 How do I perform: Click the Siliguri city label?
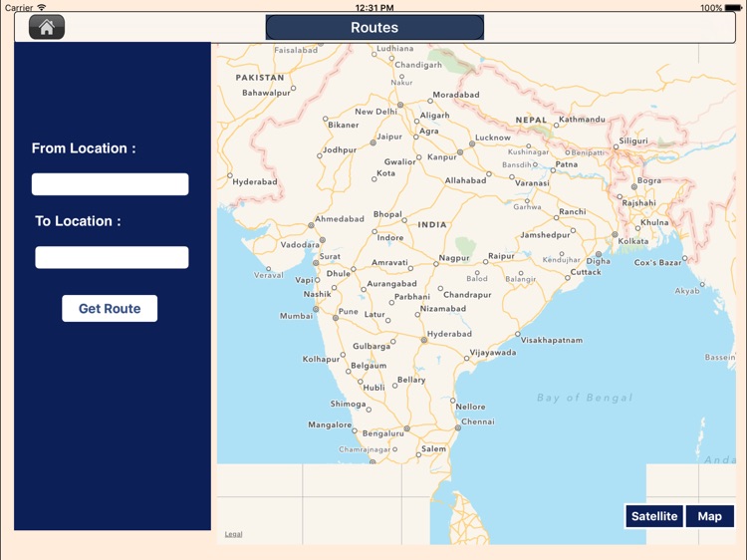633,141
